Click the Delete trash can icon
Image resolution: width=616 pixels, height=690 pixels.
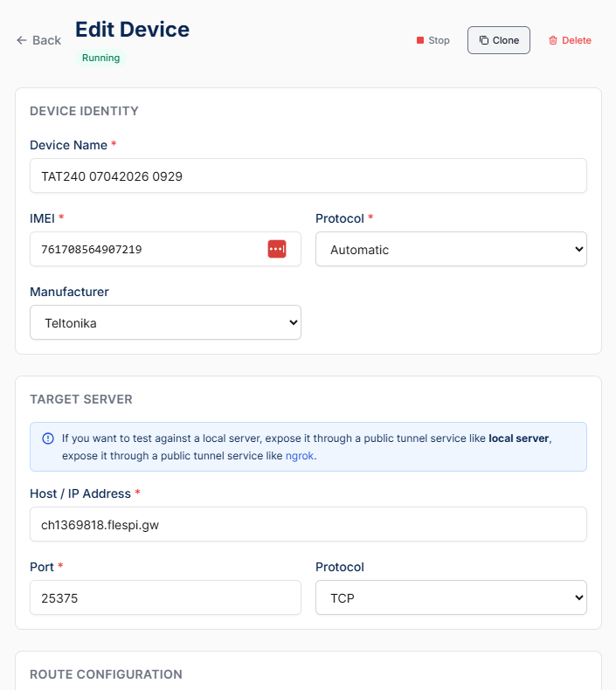pyautogui.click(x=553, y=40)
